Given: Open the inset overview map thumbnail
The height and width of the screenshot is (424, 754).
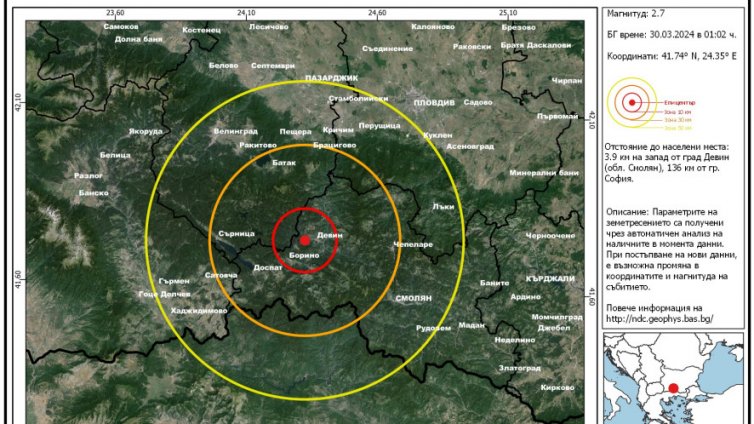Looking at the screenshot, I should (675, 379).
